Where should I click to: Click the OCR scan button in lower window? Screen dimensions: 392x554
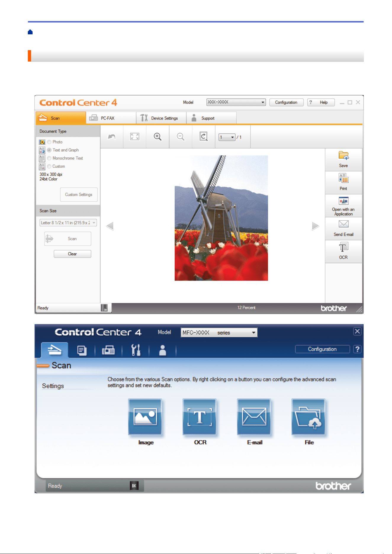(200, 417)
